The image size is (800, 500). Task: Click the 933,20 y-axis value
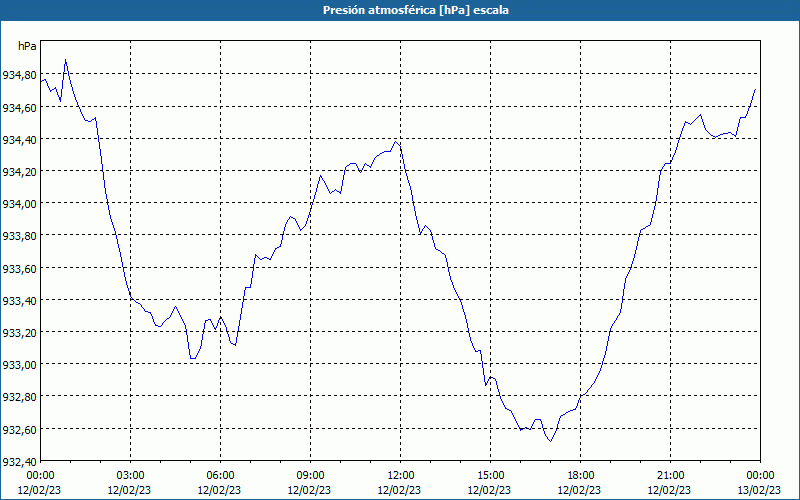[19, 333]
